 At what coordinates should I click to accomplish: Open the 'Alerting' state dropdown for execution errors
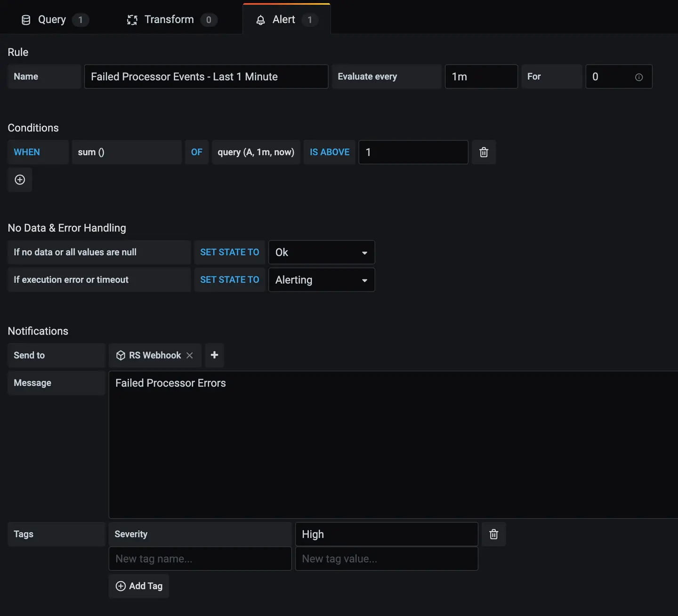pos(322,280)
